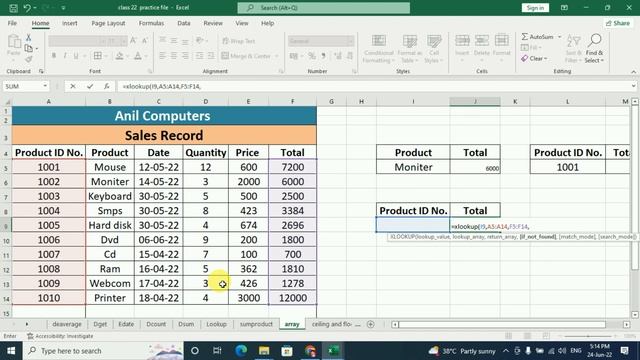Click the Borders grid icon
This screenshot has height=360, width=640.
(98, 56)
